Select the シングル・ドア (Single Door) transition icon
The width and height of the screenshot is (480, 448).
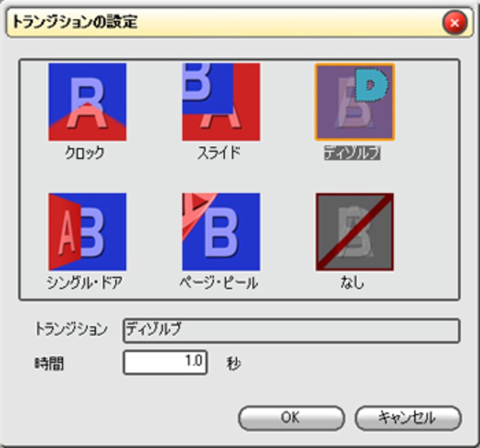tap(88, 231)
